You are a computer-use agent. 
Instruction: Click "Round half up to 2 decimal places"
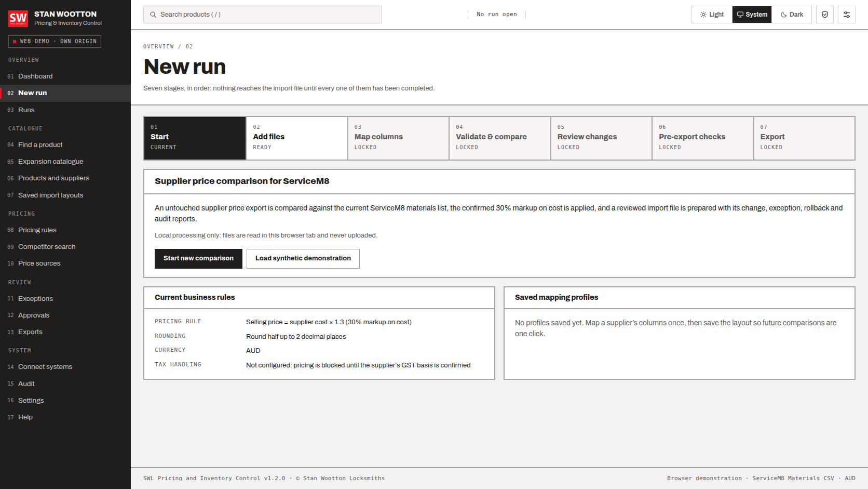pyautogui.click(x=296, y=337)
